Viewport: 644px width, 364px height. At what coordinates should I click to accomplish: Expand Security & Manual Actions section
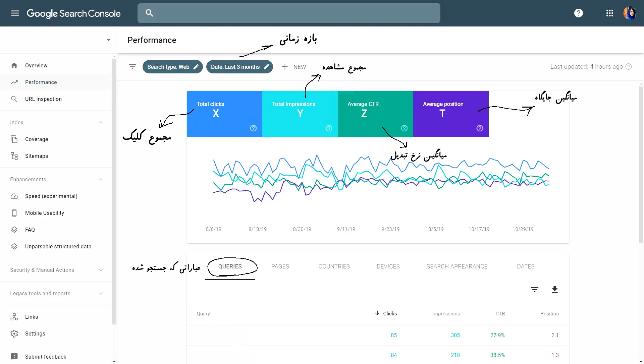(101, 270)
